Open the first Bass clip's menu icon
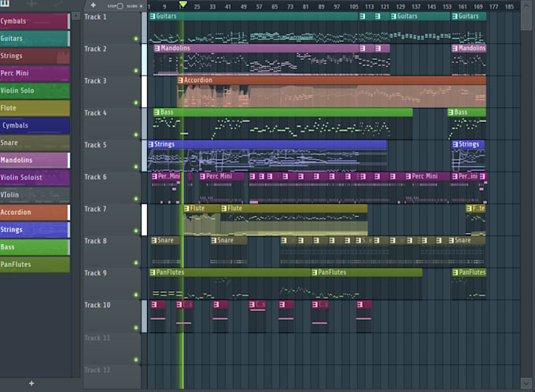The image size is (535, 392). (x=157, y=113)
